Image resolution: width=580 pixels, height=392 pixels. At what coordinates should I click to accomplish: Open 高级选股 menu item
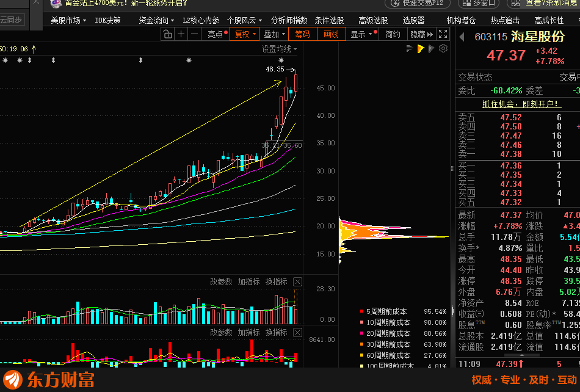373,20
